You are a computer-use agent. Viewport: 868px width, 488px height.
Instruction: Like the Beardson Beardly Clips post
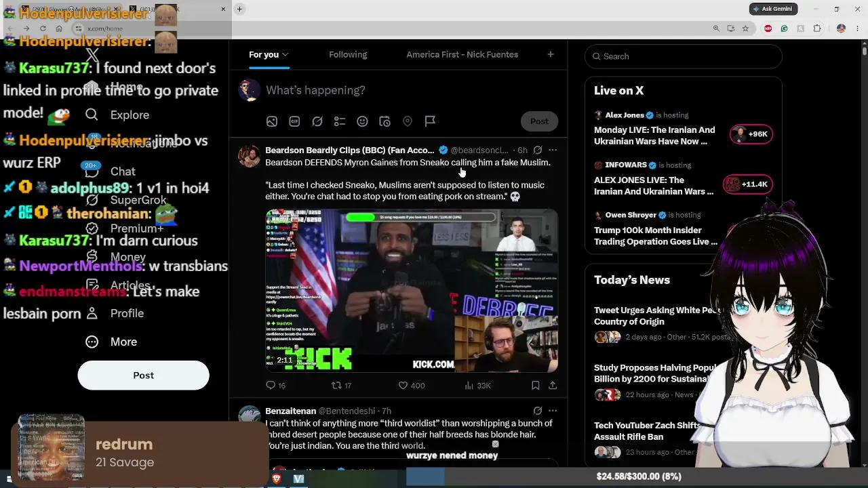coord(411,385)
